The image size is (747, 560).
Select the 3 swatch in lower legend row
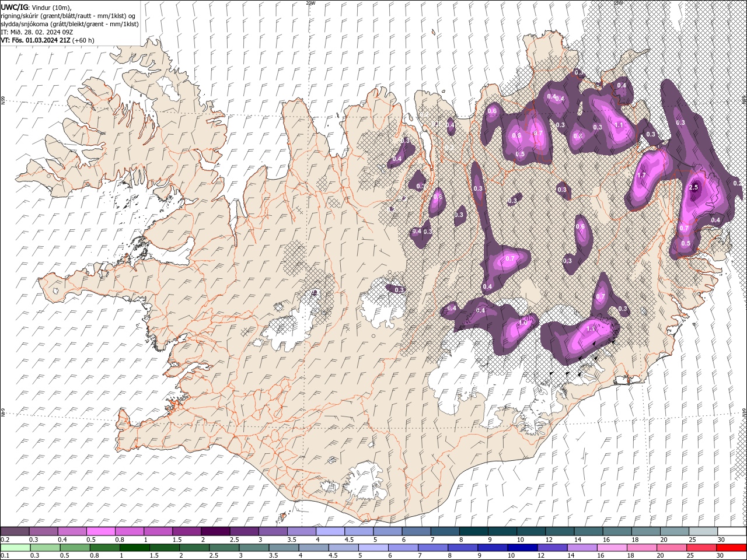[254, 548]
